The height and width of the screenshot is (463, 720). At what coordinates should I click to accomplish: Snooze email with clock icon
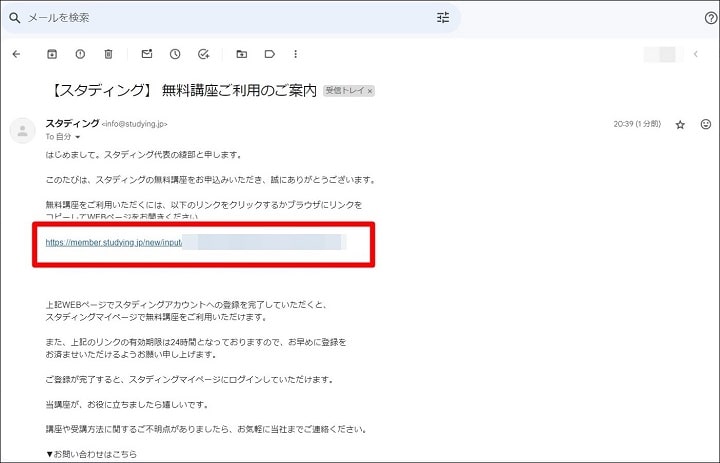[175, 54]
